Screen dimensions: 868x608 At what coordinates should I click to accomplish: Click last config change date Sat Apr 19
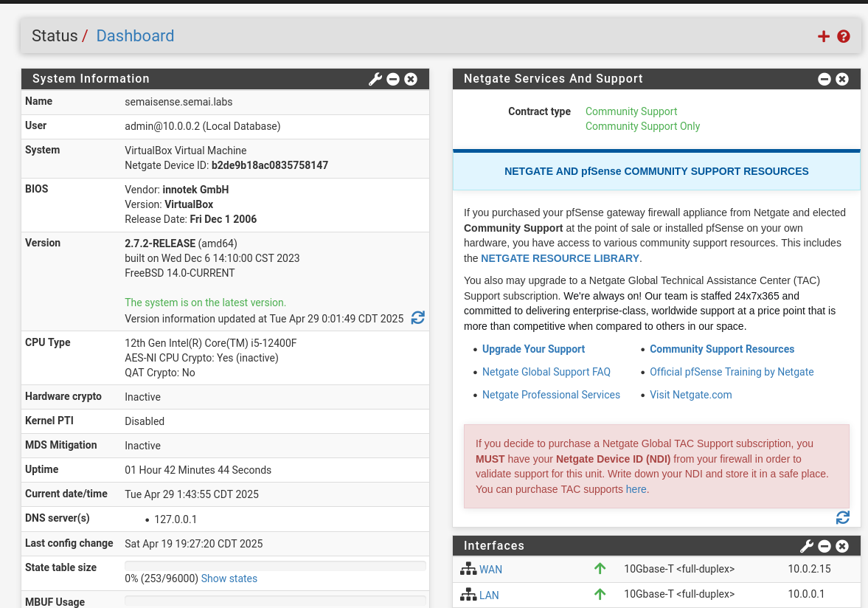click(x=193, y=544)
